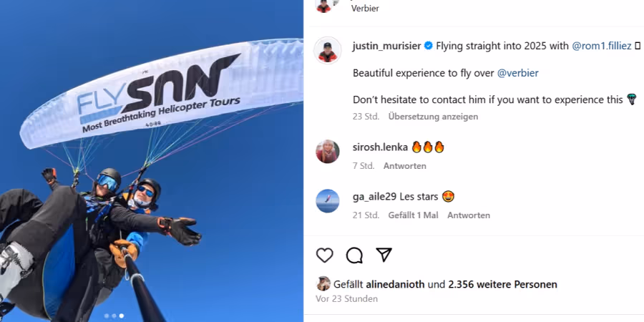Open @rom1.filliez mention link
This screenshot has height=322, width=644.
click(601, 46)
